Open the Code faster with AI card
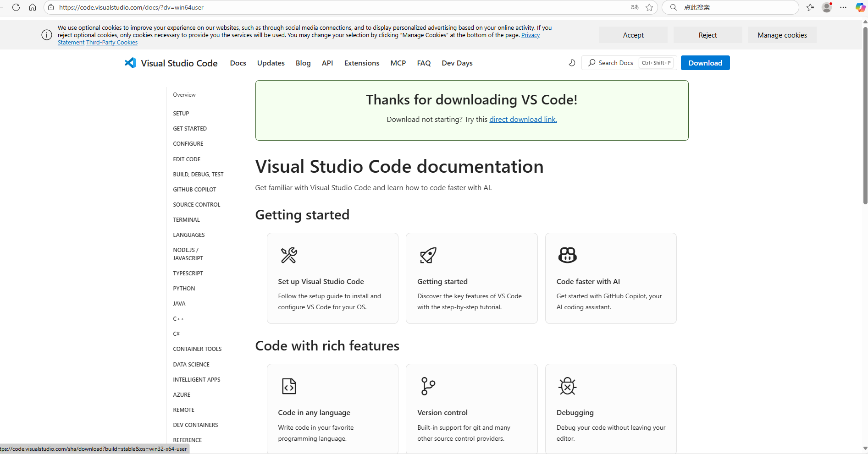Viewport: 868px width, 454px height. (x=611, y=278)
